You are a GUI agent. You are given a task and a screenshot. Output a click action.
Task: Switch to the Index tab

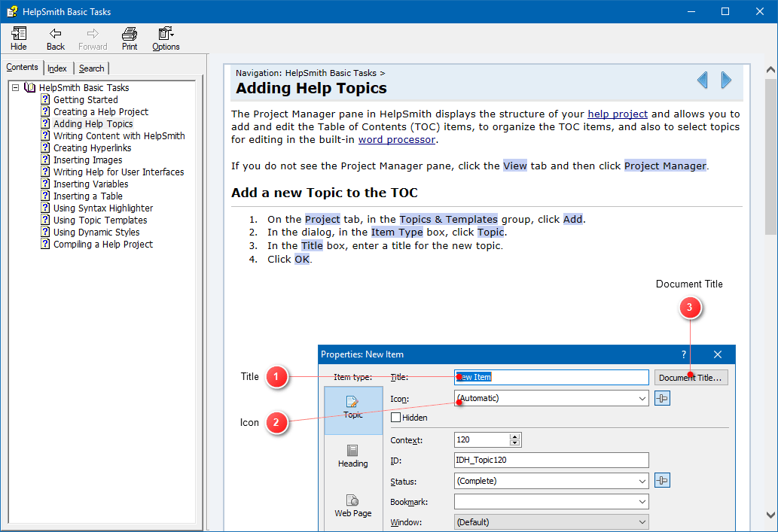coord(57,68)
